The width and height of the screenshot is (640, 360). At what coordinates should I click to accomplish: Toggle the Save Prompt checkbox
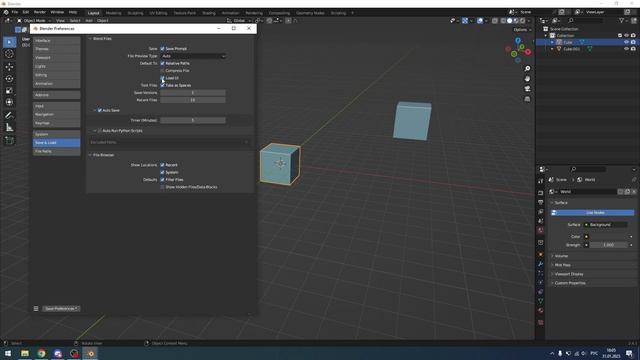click(162, 49)
